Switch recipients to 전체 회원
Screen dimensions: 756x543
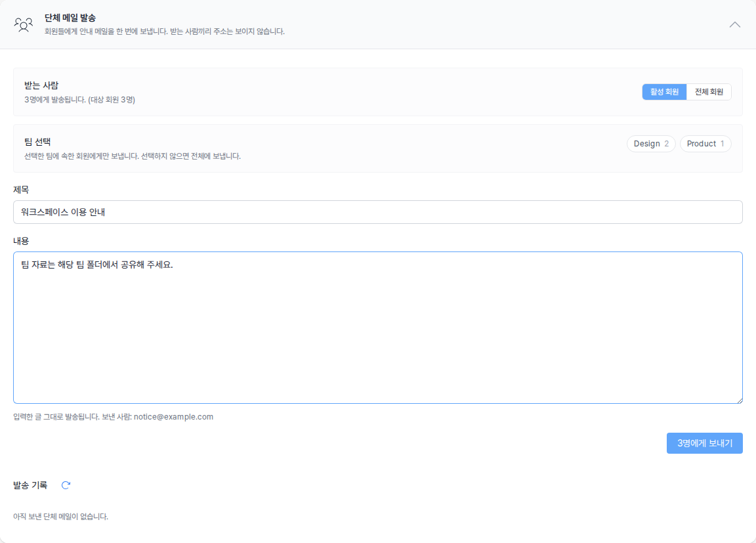tap(709, 92)
